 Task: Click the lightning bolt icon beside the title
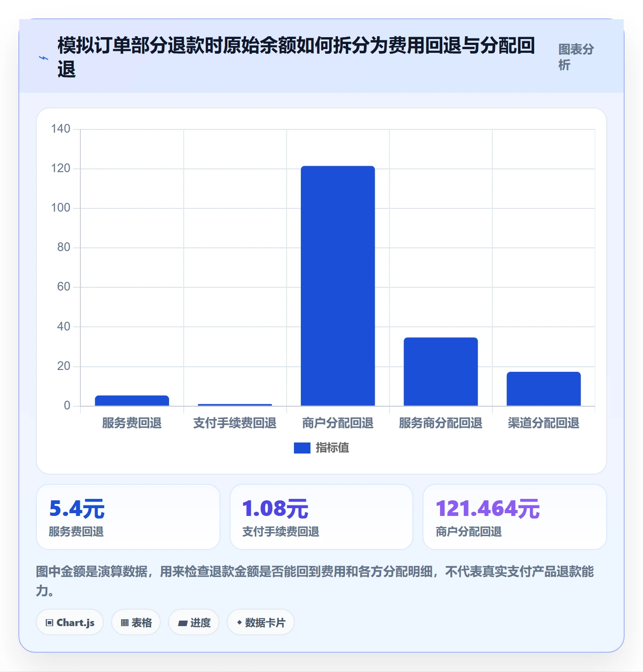(x=43, y=58)
